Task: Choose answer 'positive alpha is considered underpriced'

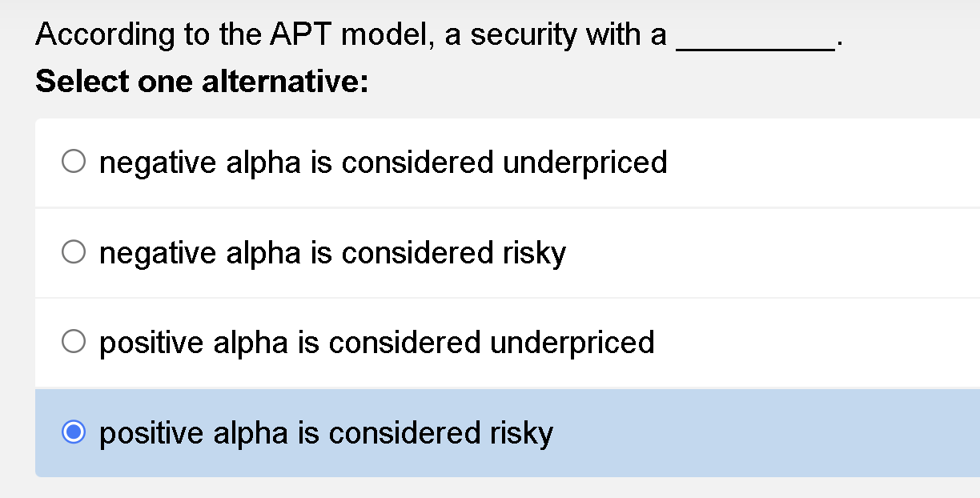Action: pyautogui.click(x=376, y=343)
